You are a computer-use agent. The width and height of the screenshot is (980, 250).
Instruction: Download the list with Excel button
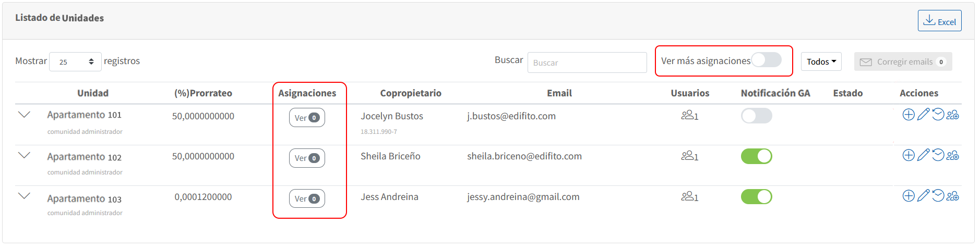[x=939, y=21]
